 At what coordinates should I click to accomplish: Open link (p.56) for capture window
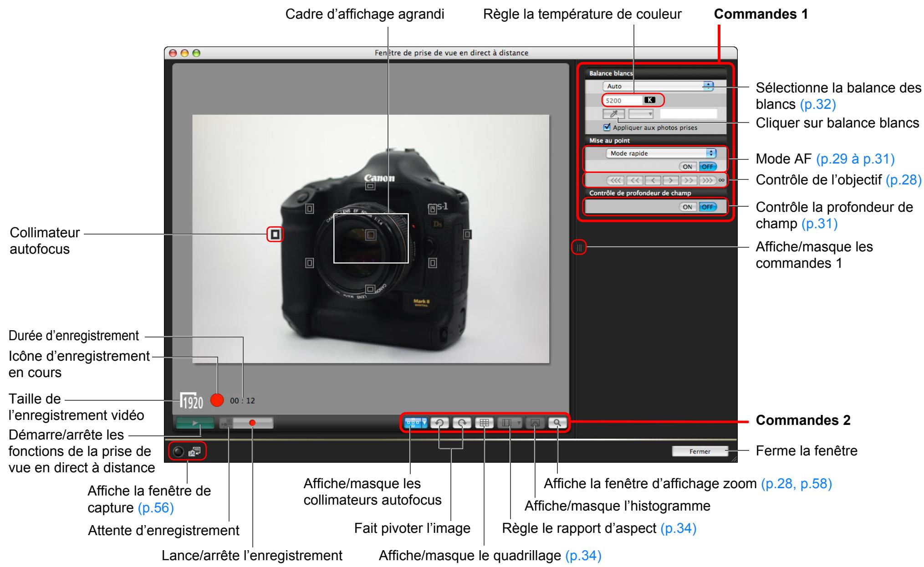156,508
